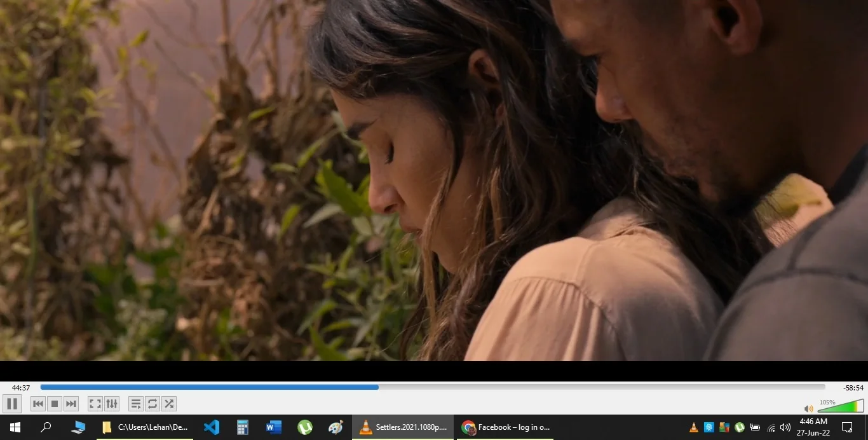Open clock showing 4:46 AM 27-Jun-22
The image size is (868, 440).
point(813,427)
